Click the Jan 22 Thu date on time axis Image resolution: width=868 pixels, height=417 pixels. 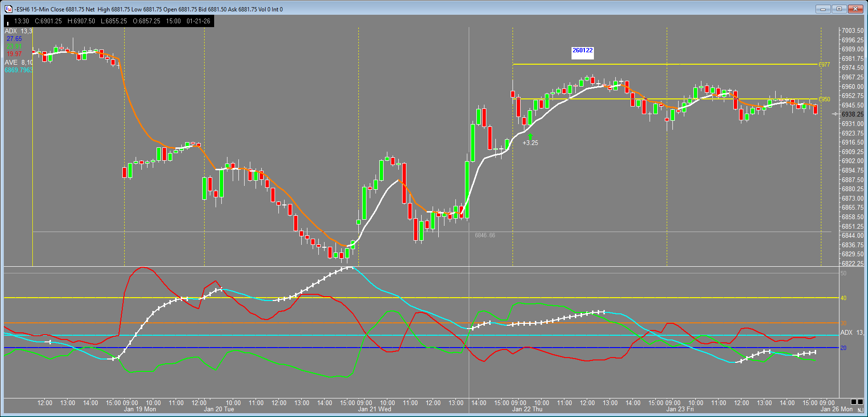(x=527, y=409)
